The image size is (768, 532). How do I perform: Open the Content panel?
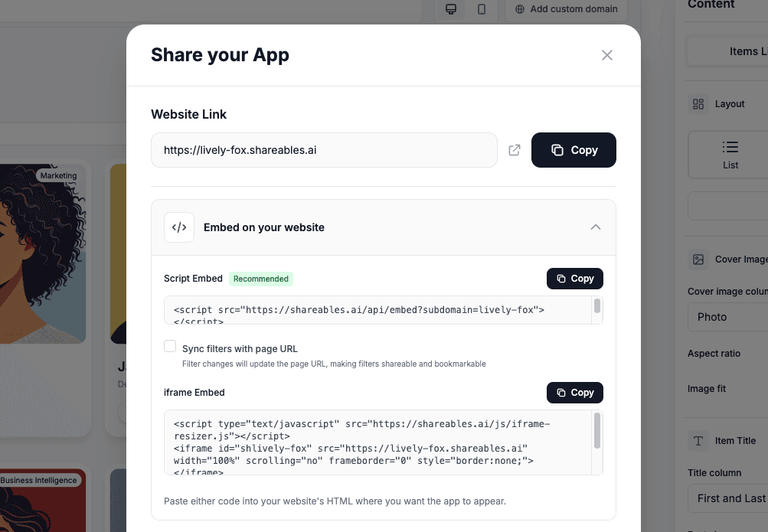click(x=711, y=5)
